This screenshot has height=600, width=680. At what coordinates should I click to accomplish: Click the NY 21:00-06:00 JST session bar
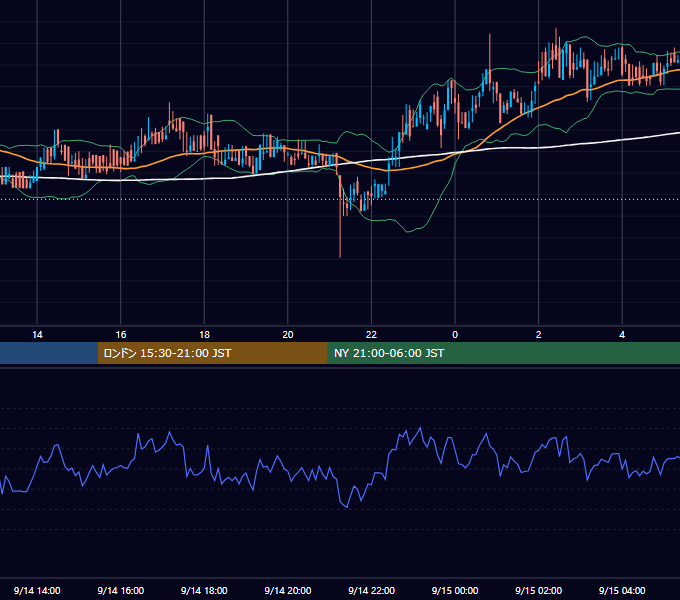click(x=503, y=353)
